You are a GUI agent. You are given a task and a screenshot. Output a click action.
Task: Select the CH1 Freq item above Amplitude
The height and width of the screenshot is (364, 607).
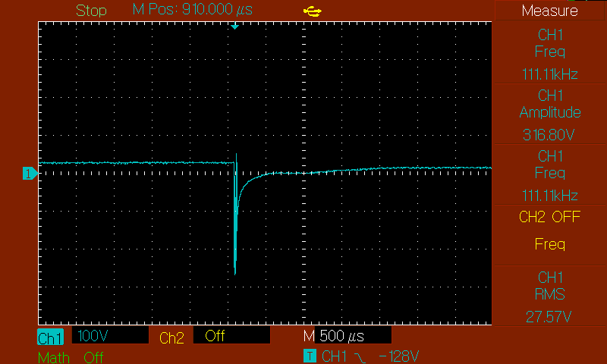[549, 52]
